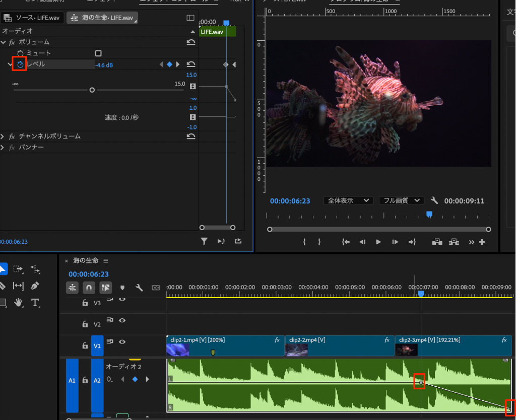Hide the V1 track output
The image size is (516, 420).
tap(122, 342)
